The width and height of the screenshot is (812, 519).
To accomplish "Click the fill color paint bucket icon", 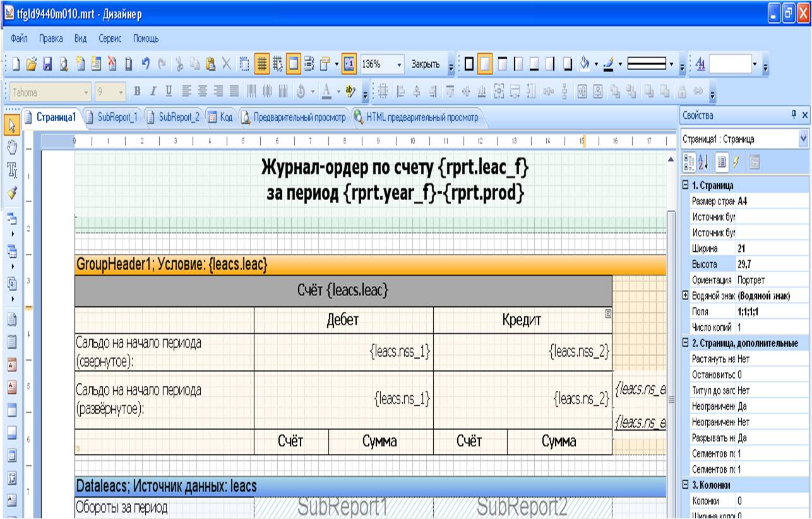I will tap(585, 65).
